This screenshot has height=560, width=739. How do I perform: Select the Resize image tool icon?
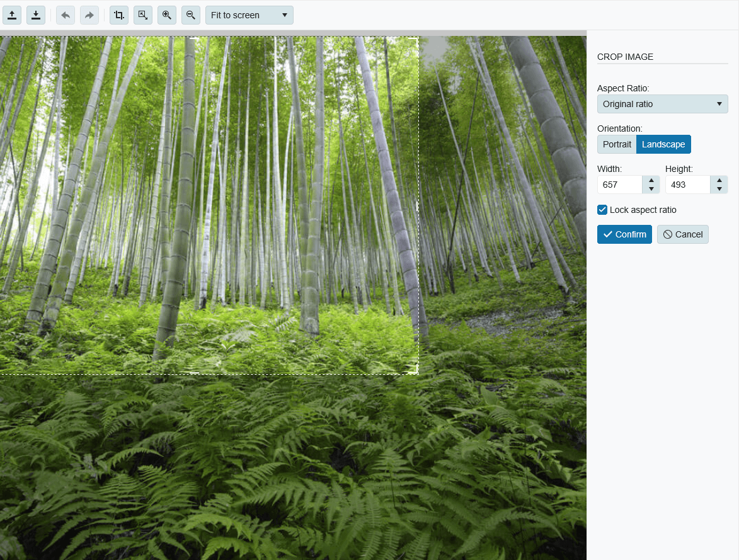[x=143, y=15]
